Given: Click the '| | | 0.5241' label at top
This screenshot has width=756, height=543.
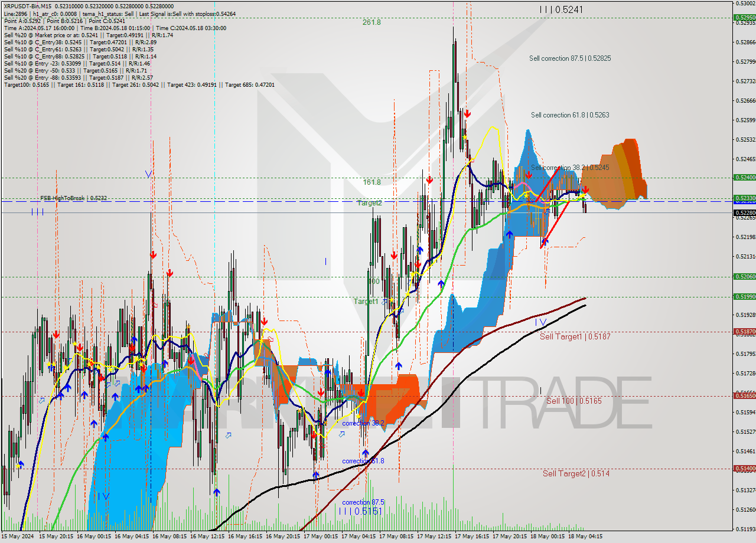Looking at the screenshot, I should click(561, 9).
